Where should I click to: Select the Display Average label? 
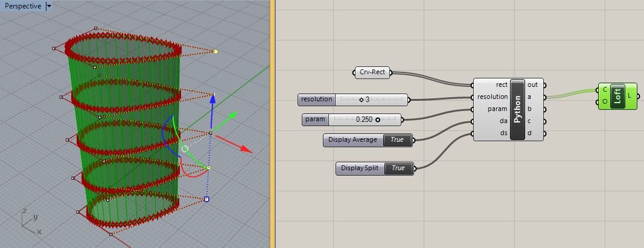tap(353, 139)
